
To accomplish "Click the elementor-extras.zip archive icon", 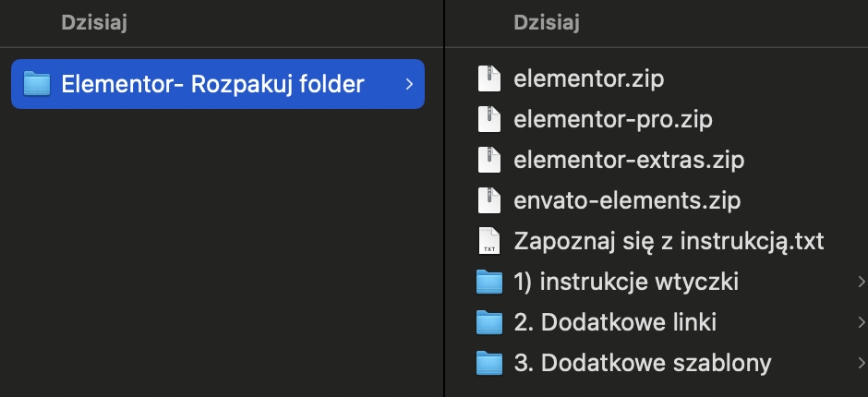I will tap(488, 161).
